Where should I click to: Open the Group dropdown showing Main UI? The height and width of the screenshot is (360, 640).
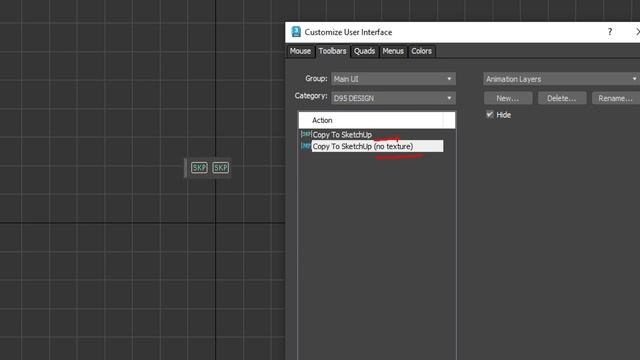(x=393, y=79)
